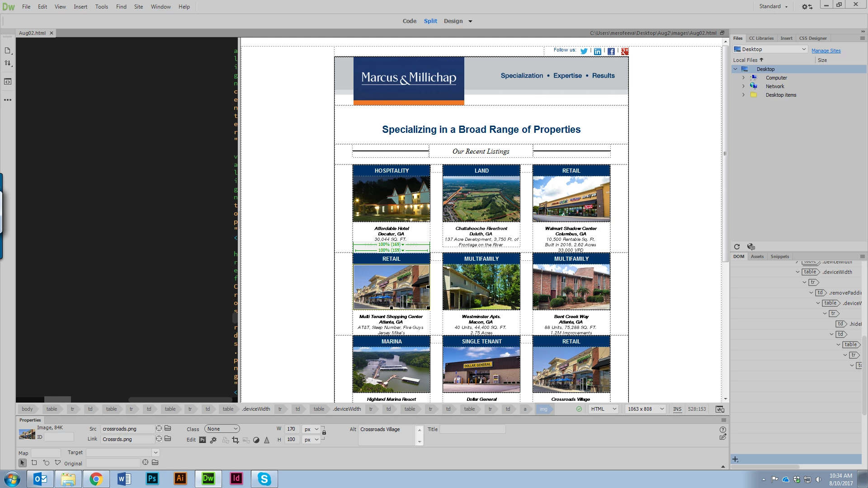Open the Class None dropdown
Image resolution: width=868 pixels, height=488 pixels.
pyautogui.click(x=222, y=429)
